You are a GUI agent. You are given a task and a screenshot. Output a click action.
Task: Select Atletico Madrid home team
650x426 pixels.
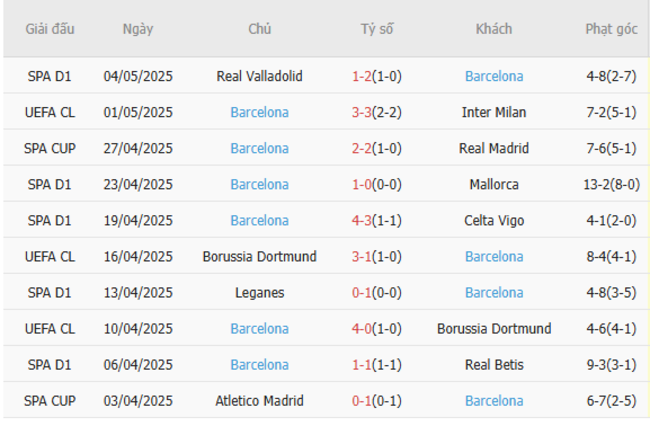259,400
